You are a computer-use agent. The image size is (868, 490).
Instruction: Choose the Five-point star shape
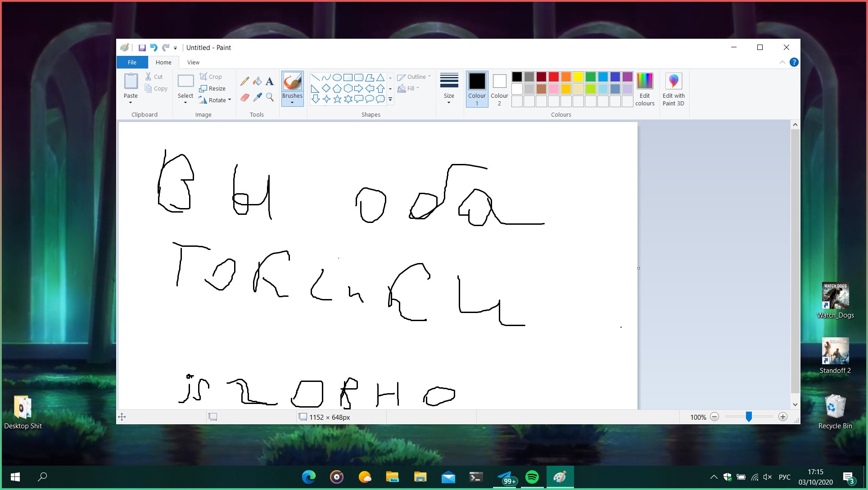coord(337,99)
